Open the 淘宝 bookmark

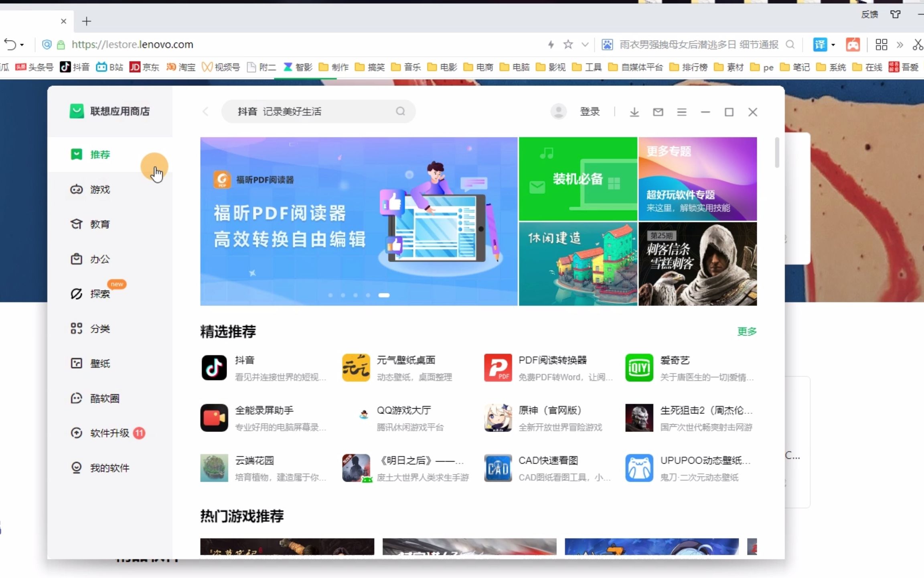[x=181, y=67]
